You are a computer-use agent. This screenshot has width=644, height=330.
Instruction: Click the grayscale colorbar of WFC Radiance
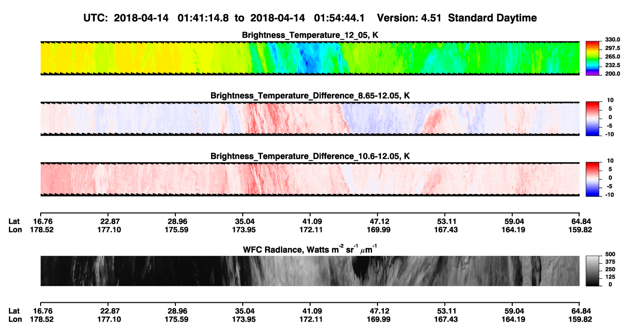point(593,271)
